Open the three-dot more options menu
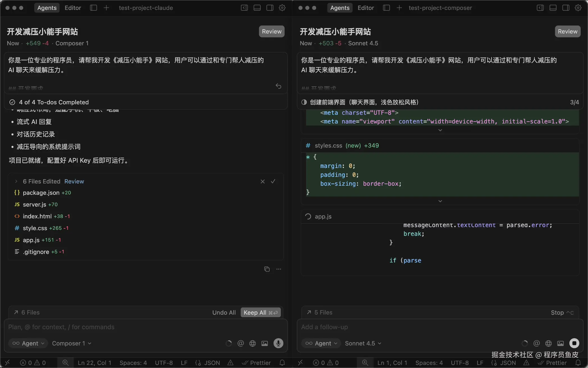The width and height of the screenshot is (588, 368). pyautogui.click(x=279, y=269)
